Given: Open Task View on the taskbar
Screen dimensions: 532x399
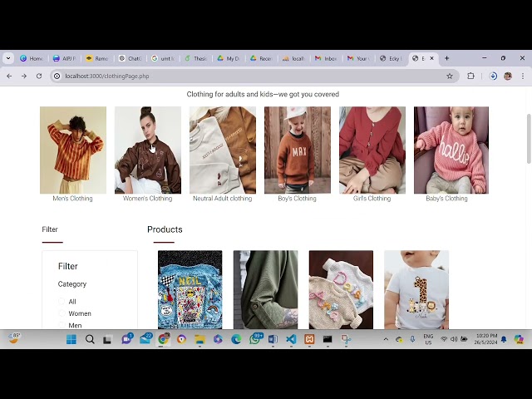Looking at the screenshot, I should (107, 339).
